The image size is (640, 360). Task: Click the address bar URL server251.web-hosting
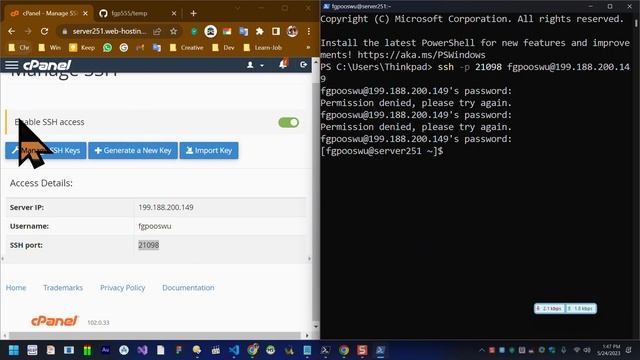[109, 31]
